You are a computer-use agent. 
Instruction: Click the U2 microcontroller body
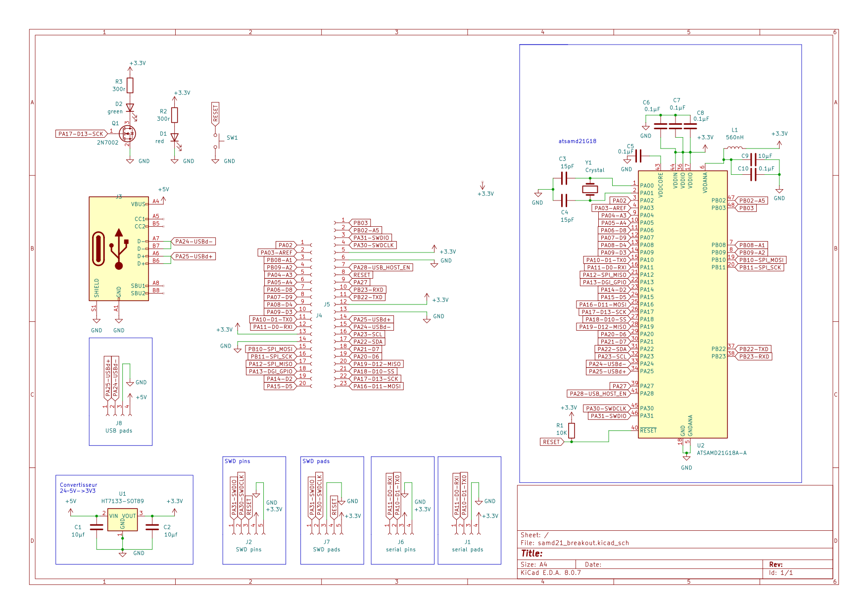683,305
